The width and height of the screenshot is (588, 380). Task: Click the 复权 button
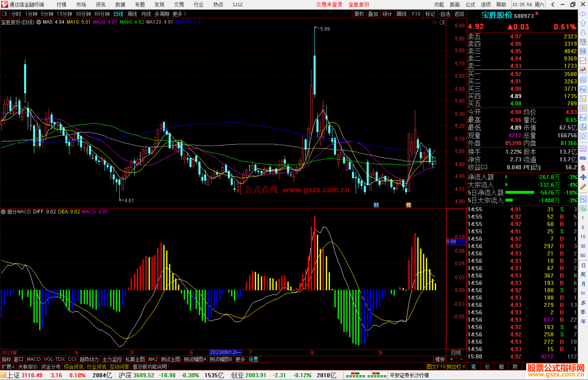[x=359, y=14]
